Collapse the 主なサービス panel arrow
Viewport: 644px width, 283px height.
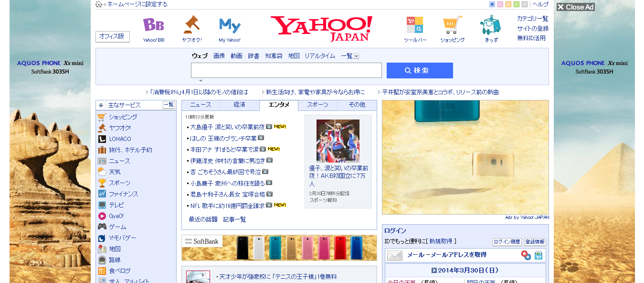tap(101, 105)
